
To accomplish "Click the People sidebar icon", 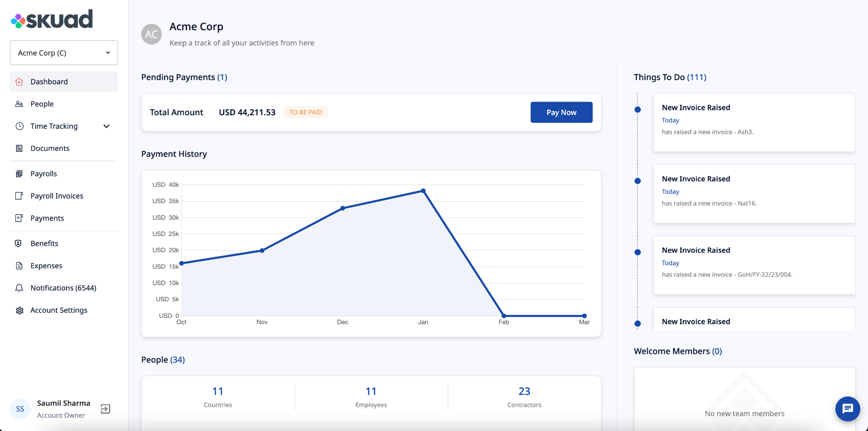I will (19, 103).
